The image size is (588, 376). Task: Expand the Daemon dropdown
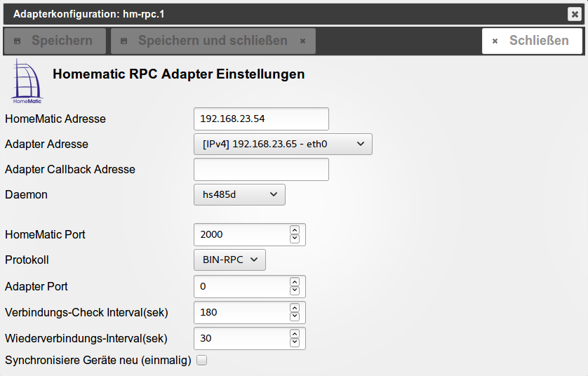pyautogui.click(x=239, y=195)
